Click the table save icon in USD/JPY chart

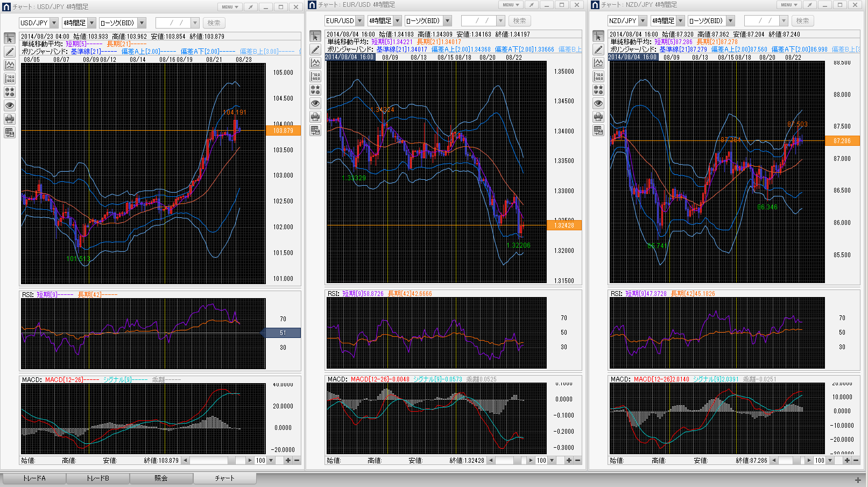click(10, 132)
